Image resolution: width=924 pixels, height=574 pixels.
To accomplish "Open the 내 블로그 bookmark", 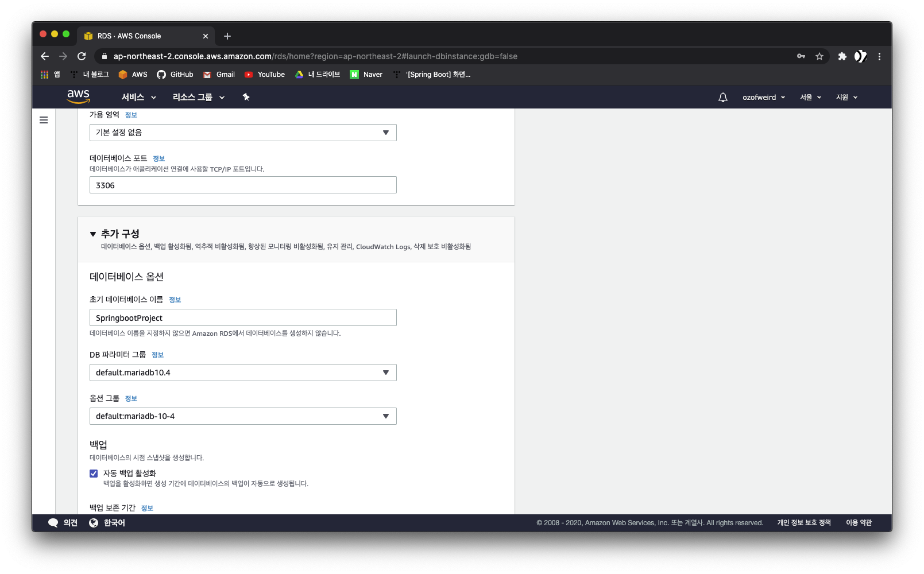I will pos(90,75).
